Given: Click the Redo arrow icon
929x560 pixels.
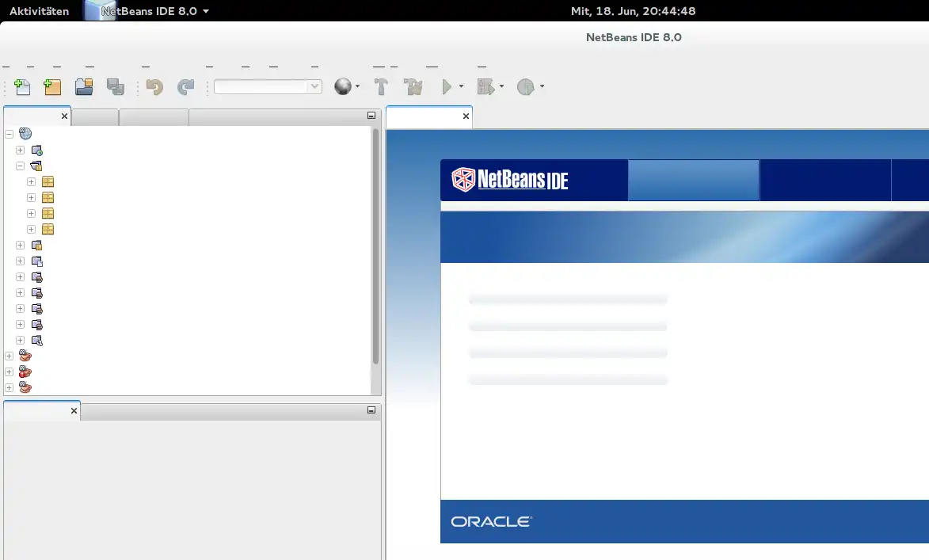Looking at the screenshot, I should (x=185, y=86).
